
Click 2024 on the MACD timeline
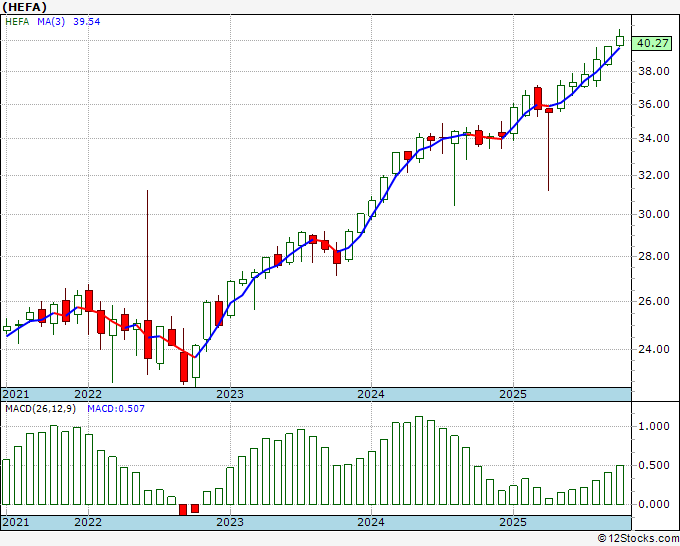click(371, 522)
